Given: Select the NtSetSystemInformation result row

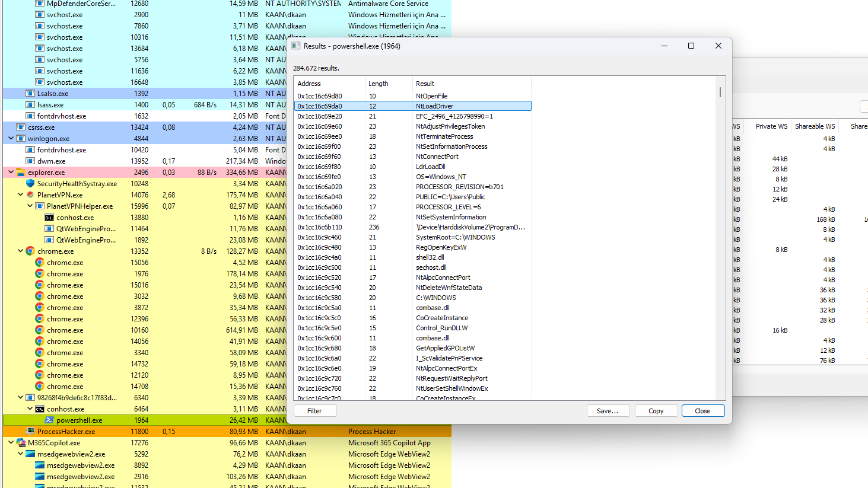Looking at the screenshot, I should [413, 217].
